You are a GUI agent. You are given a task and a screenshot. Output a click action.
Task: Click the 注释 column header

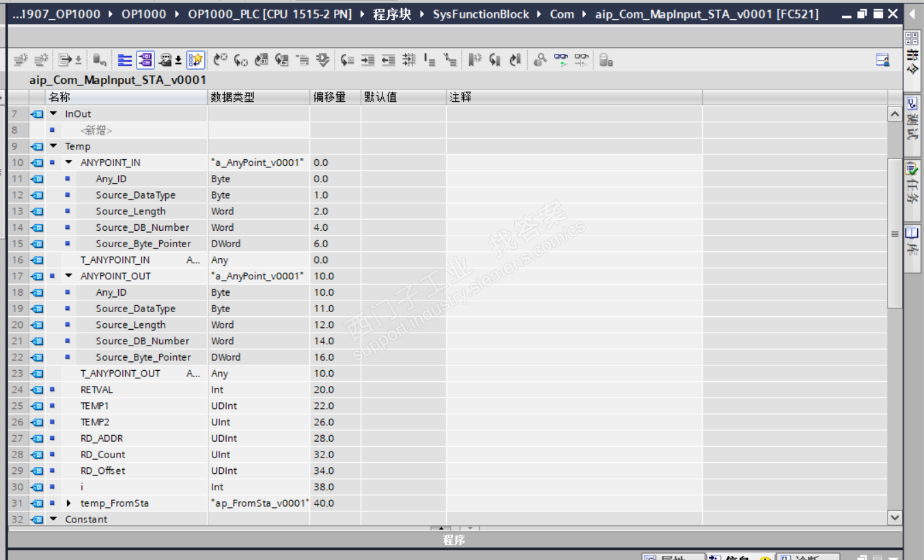coord(574,97)
